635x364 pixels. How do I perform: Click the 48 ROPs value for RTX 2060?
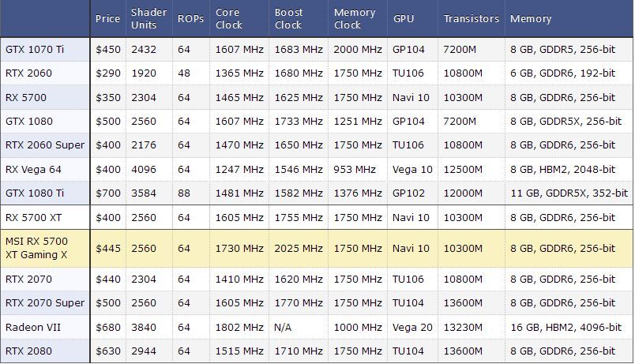[184, 73]
